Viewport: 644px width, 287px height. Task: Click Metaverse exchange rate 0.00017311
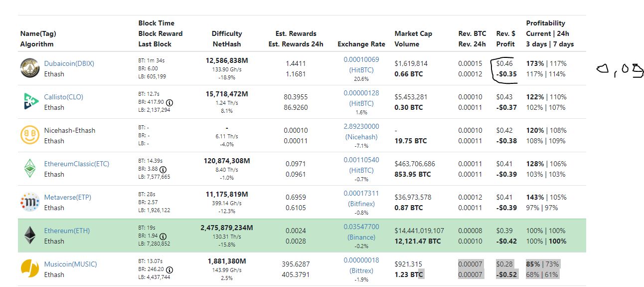pos(361,193)
